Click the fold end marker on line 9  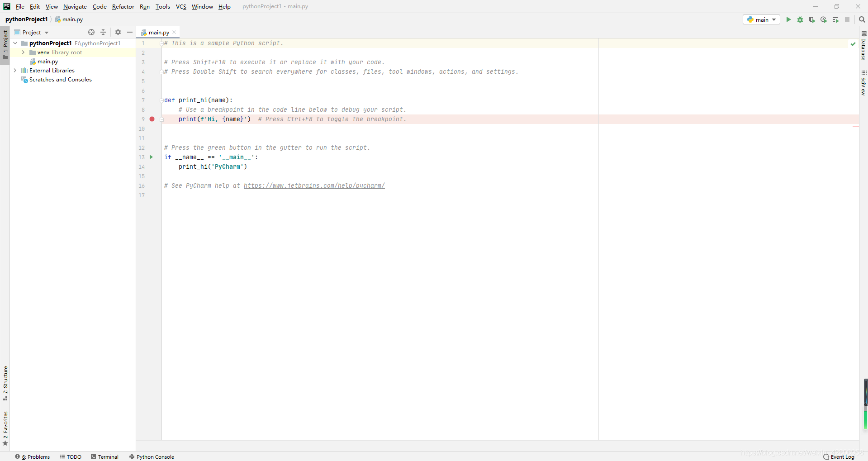pos(161,119)
